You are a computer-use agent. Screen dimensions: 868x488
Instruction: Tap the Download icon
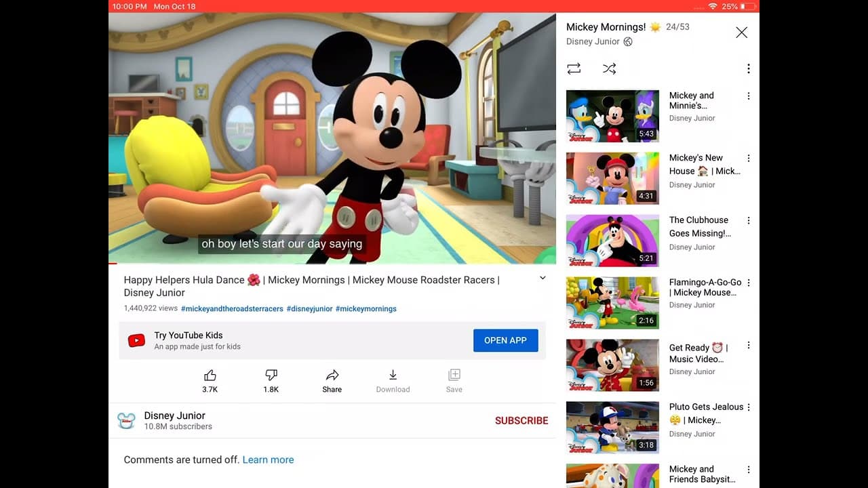point(393,375)
